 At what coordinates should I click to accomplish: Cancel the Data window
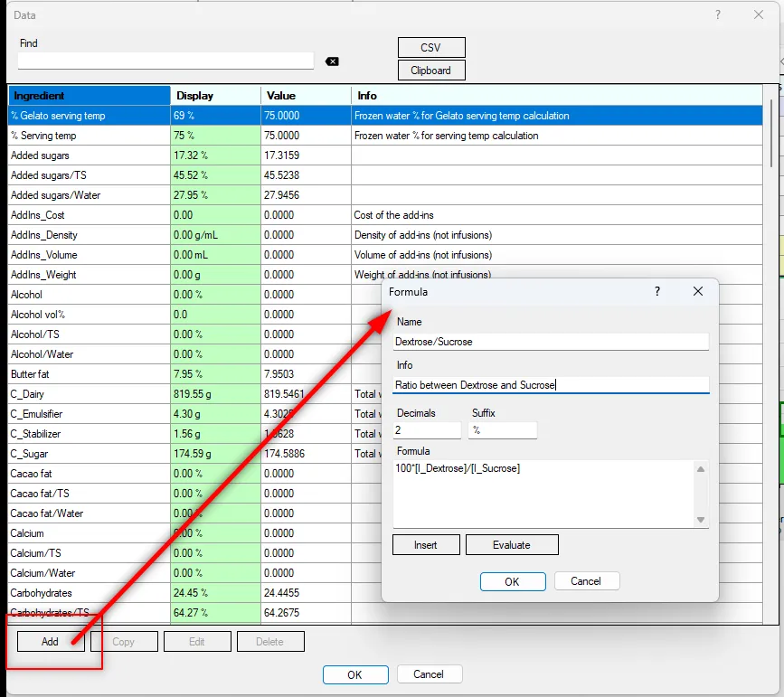[x=430, y=674]
